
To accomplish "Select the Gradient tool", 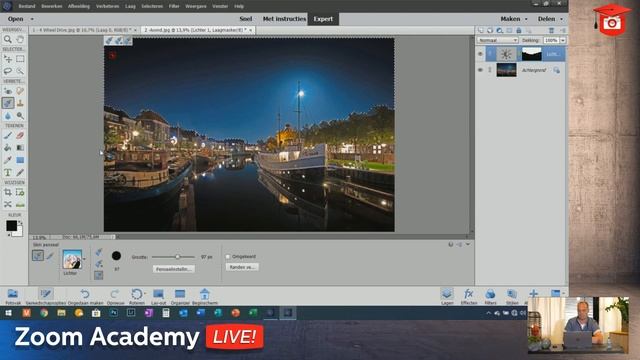I will pos(20,148).
